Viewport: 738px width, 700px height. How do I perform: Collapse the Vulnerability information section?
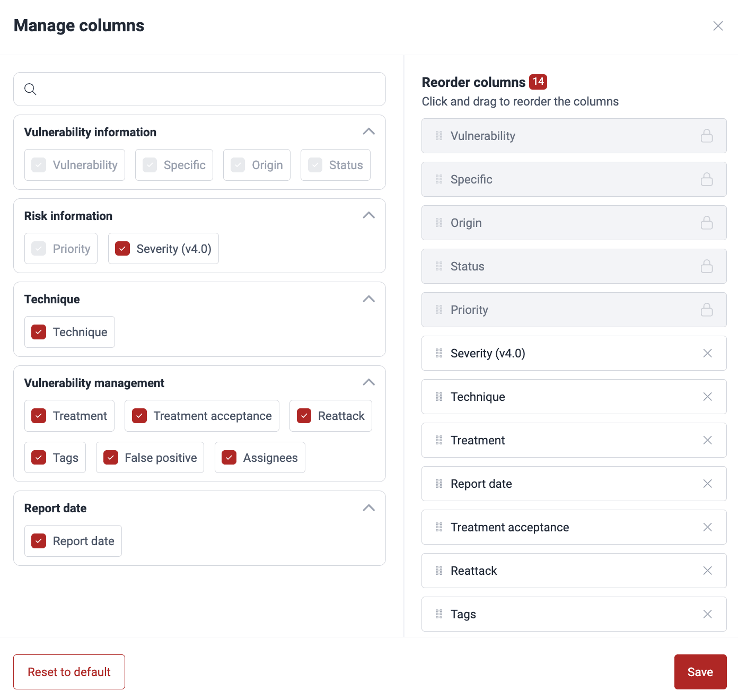click(x=368, y=132)
